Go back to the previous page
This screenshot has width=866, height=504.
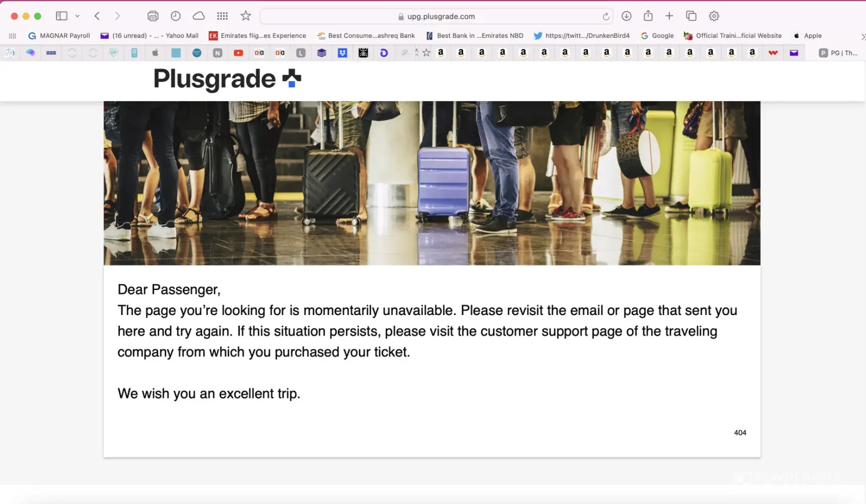point(97,16)
